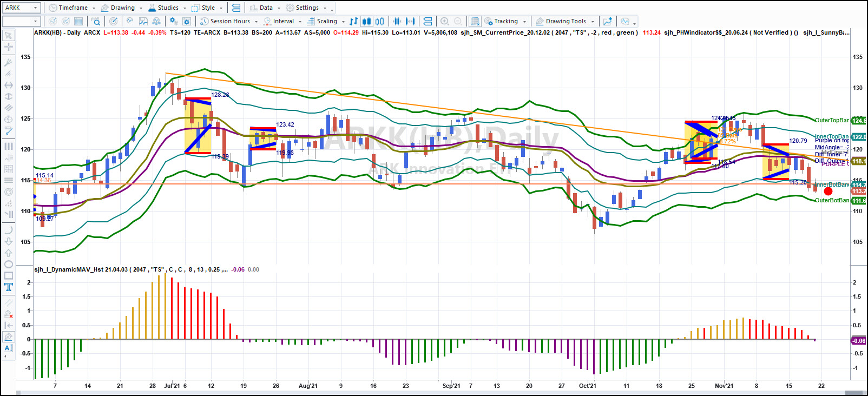The height and width of the screenshot is (396, 868).
Task: Click the gears with hash format icon
Action: (x=174, y=21)
